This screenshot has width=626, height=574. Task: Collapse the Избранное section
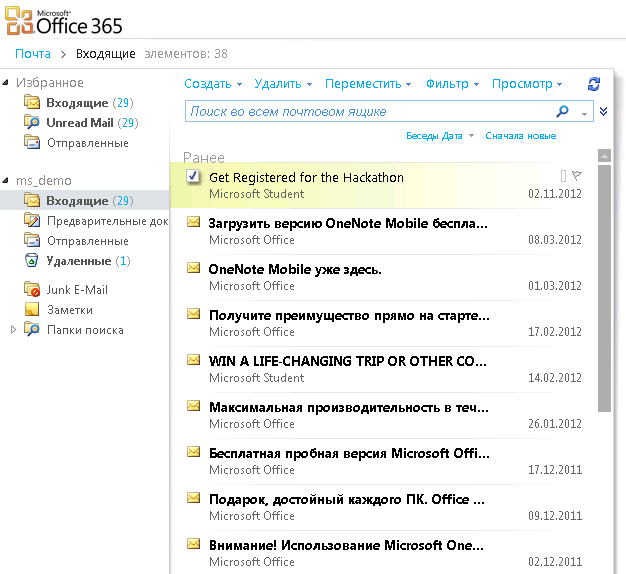(x=8, y=83)
